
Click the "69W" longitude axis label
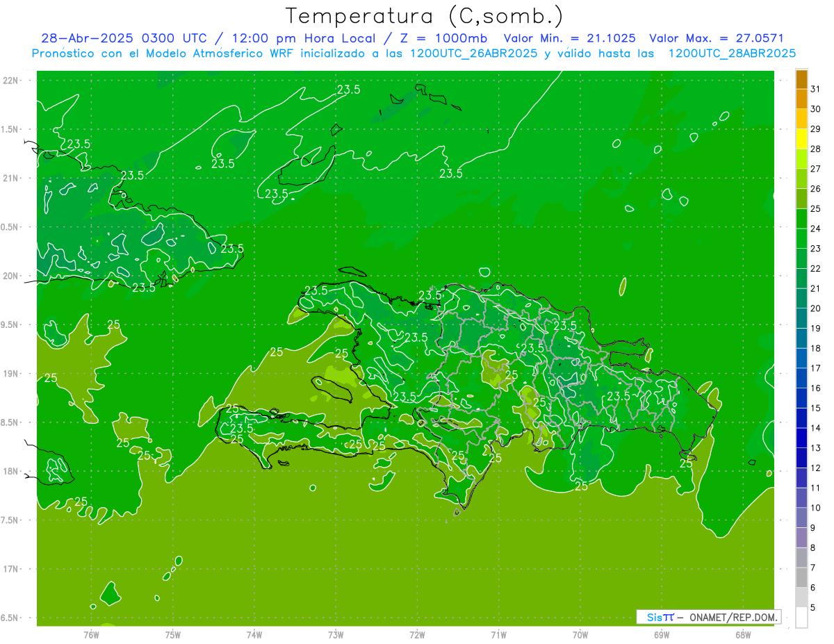tap(661, 634)
